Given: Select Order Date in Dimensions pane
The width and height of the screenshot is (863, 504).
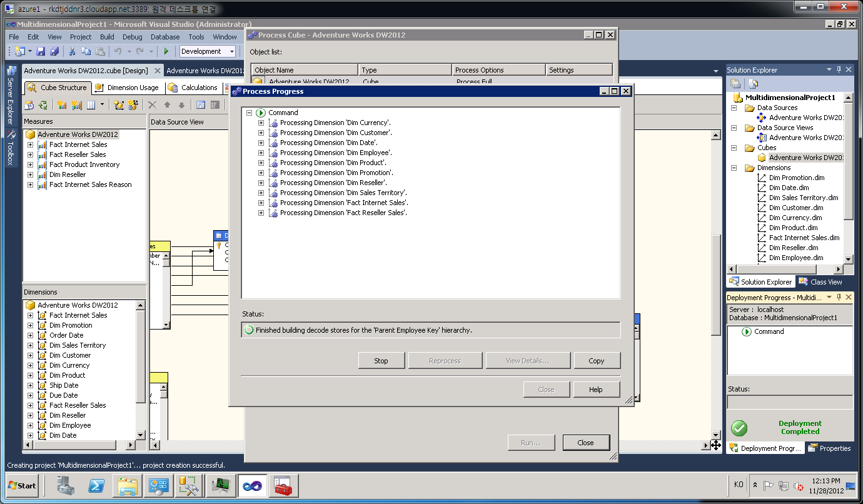Looking at the screenshot, I should [66, 335].
